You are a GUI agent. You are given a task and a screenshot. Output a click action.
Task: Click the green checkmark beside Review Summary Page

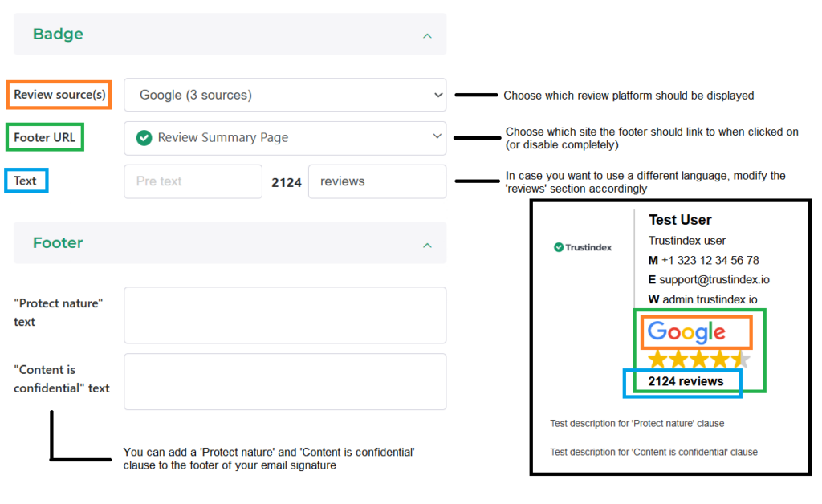click(144, 138)
